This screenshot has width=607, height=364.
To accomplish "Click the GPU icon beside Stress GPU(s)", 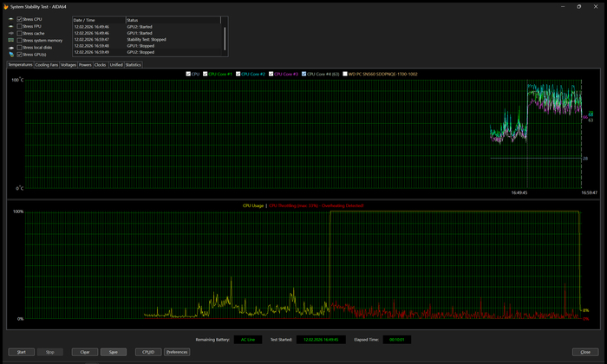I will coord(10,54).
